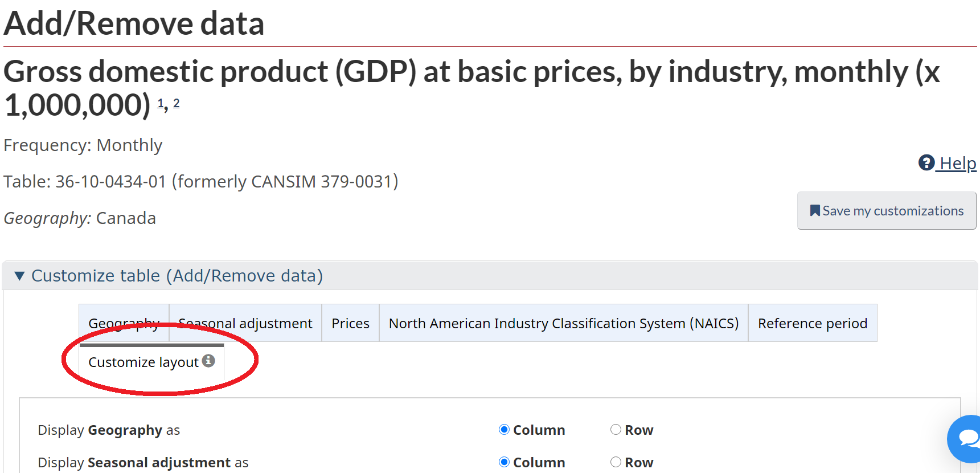Open the chat bubble widget

coord(967,438)
